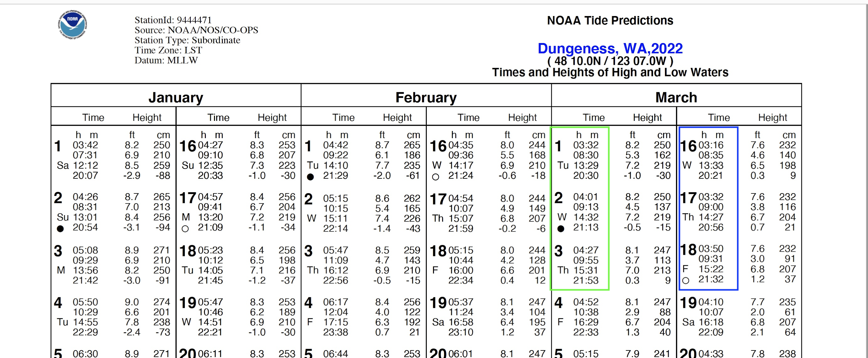Viewport: 868px width, 358px height.
Task: Click the new moon symbol on March 2
Action: [x=560, y=229]
